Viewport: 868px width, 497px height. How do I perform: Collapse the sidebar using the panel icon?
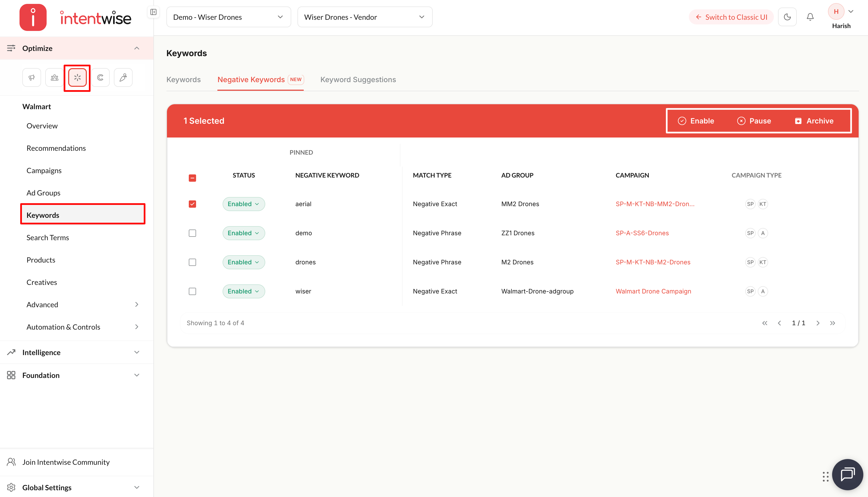pyautogui.click(x=153, y=12)
